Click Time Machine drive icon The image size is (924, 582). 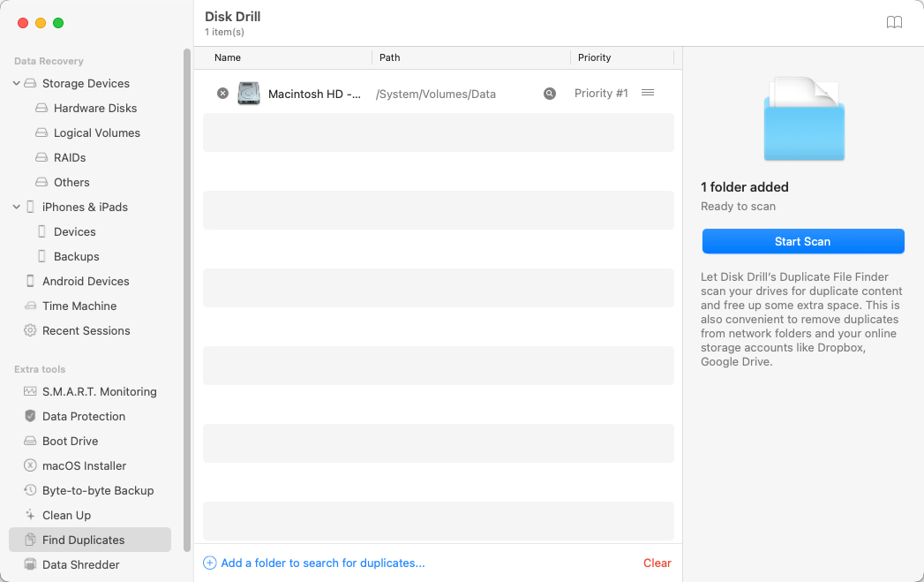(30, 306)
